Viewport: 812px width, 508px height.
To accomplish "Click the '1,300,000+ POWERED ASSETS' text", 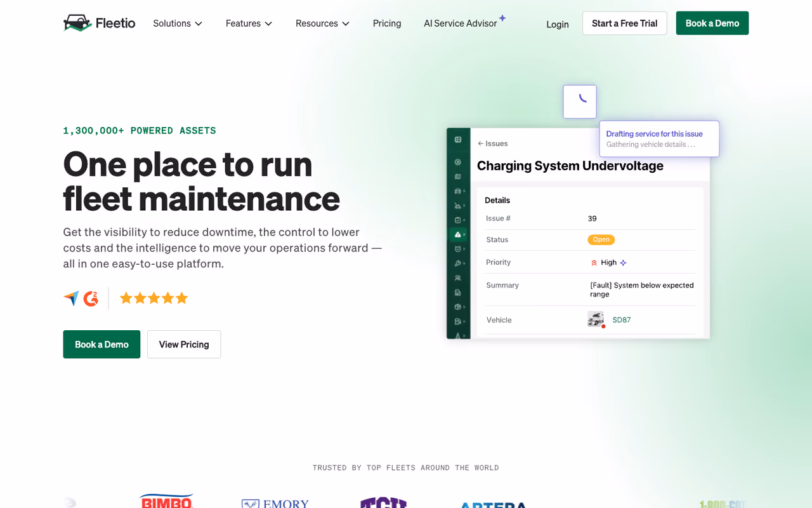I will (x=140, y=131).
